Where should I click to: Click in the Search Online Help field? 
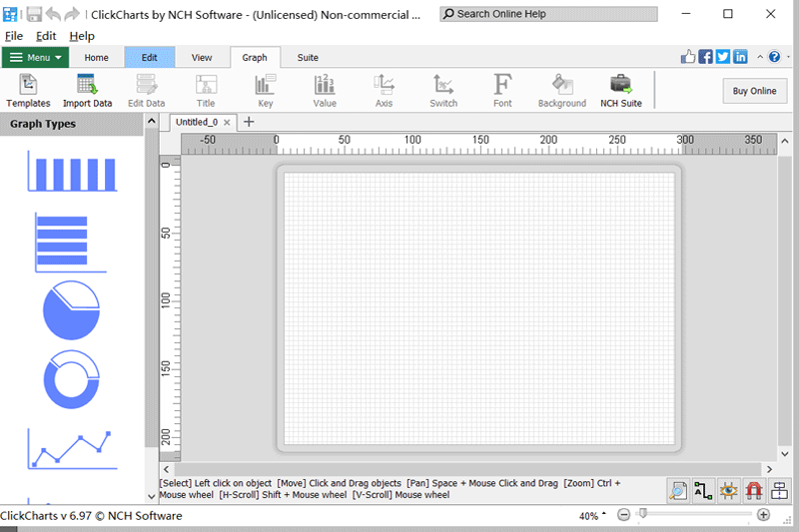tap(548, 14)
